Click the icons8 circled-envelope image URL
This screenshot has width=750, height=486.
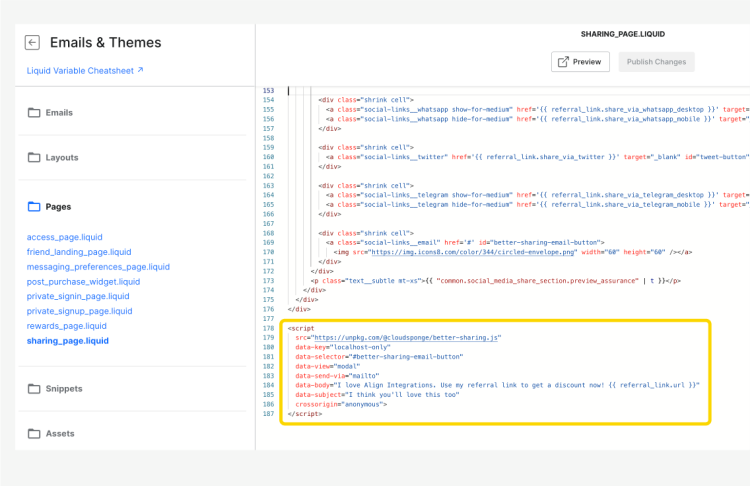pyautogui.click(x=473, y=252)
